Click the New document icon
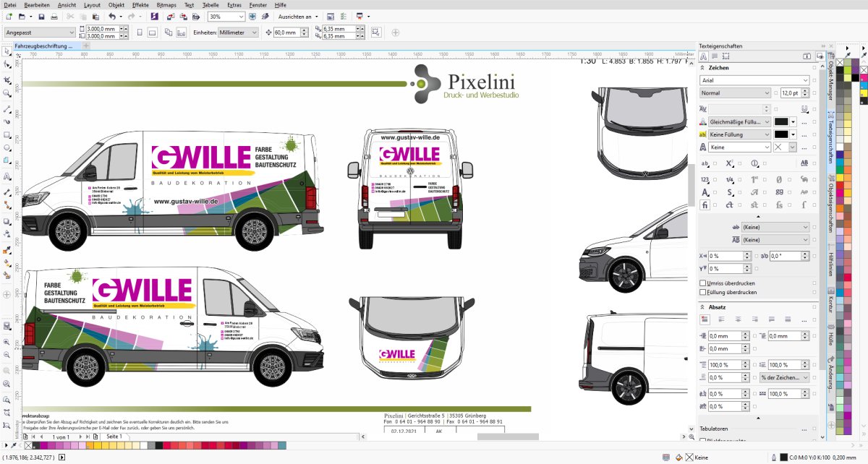 (7, 16)
